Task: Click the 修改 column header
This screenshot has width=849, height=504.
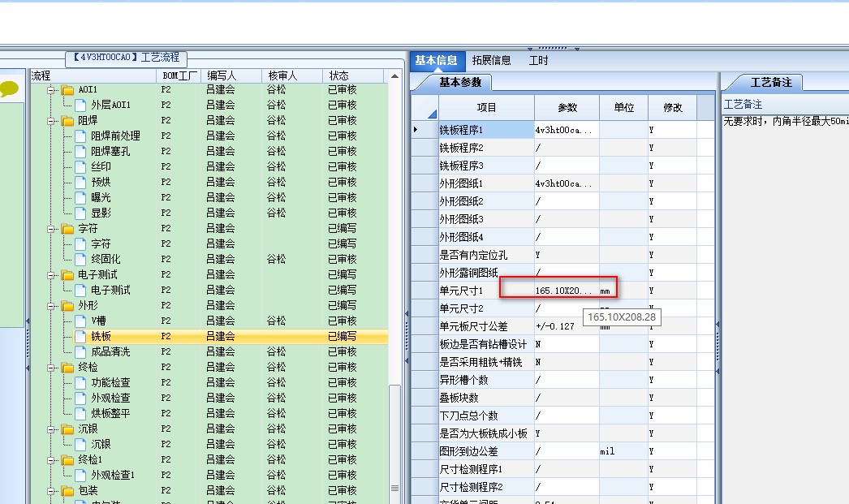Action: (x=673, y=108)
